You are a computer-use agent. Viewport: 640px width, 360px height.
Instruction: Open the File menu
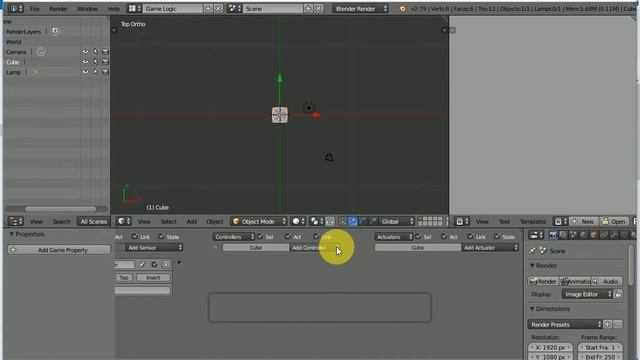35,9
